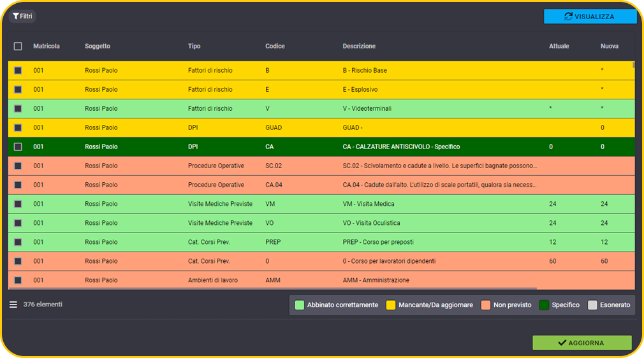Image resolution: width=644 pixels, height=358 pixels.
Task: Click the Specifico dark green swatch
Action: click(x=544, y=305)
